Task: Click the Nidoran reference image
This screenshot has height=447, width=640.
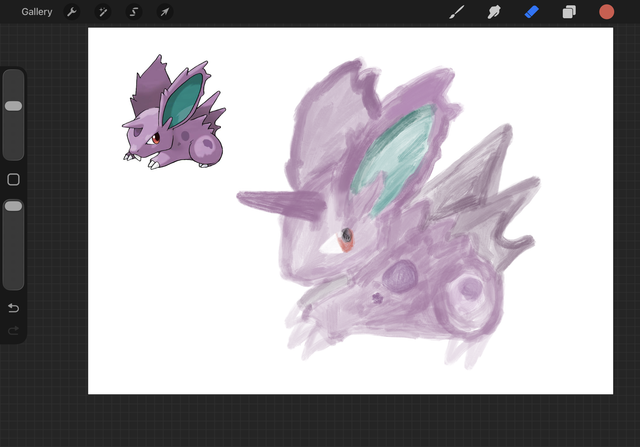Action: [174, 112]
